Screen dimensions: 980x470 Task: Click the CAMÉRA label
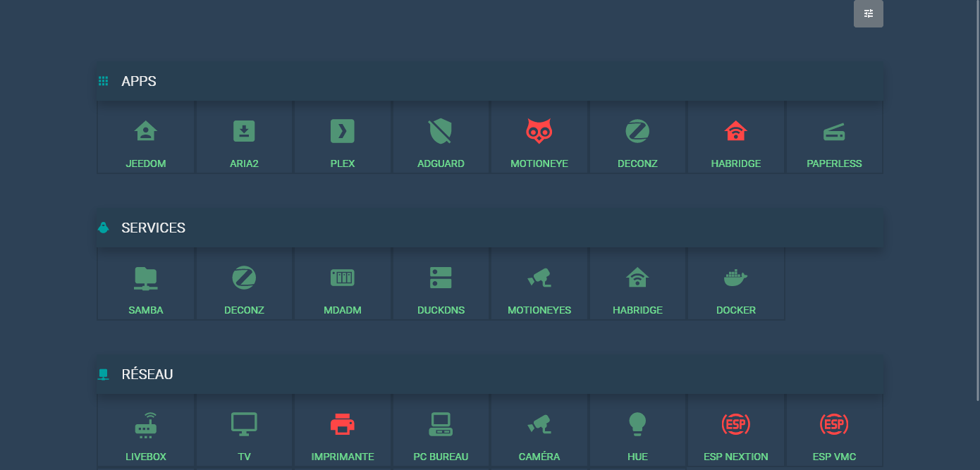pos(539,457)
